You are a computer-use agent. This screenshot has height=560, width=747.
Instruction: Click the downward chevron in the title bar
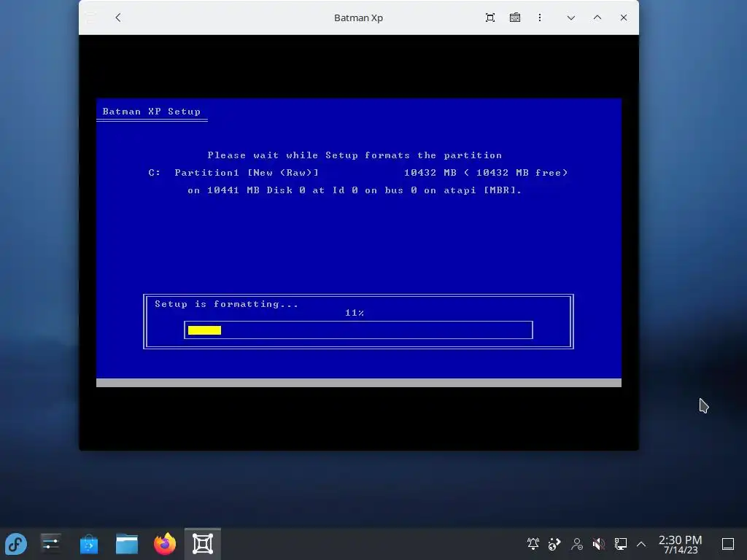(x=570, y=17)
